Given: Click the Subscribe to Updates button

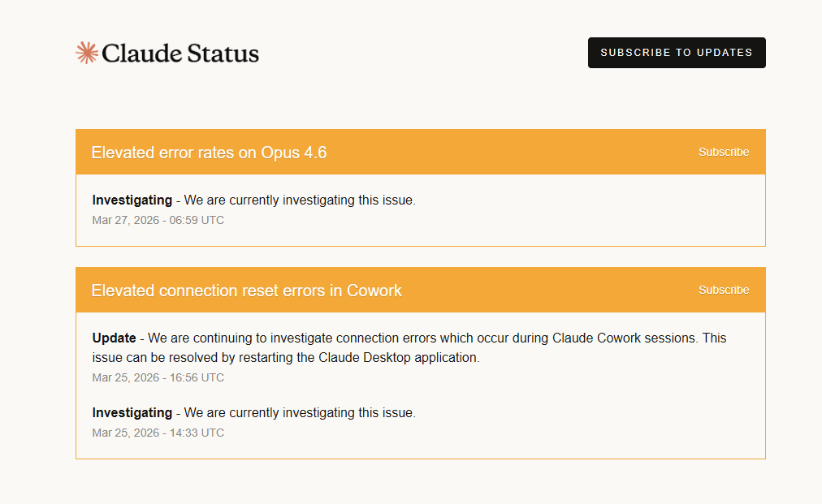Looking at the screenshot, I should (x=677, y=53).
